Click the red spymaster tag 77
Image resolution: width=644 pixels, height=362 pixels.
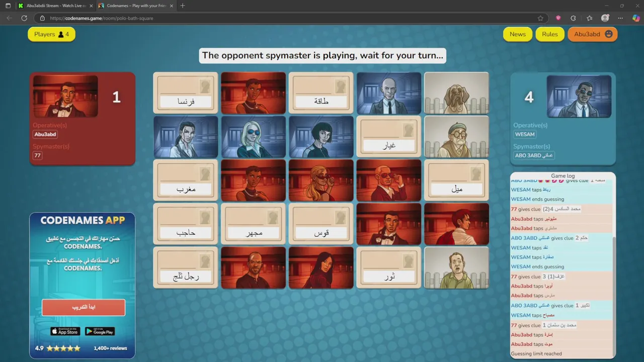(37, 155)
